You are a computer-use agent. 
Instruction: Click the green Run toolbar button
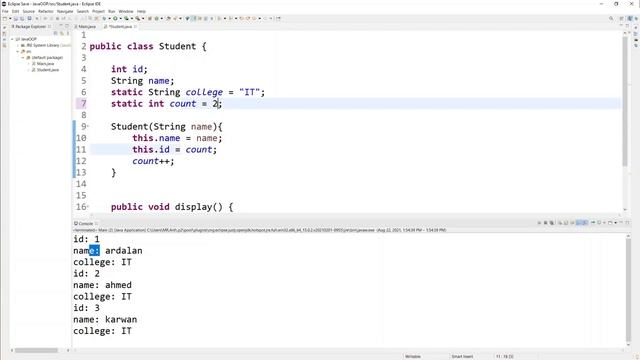(115, 18)
